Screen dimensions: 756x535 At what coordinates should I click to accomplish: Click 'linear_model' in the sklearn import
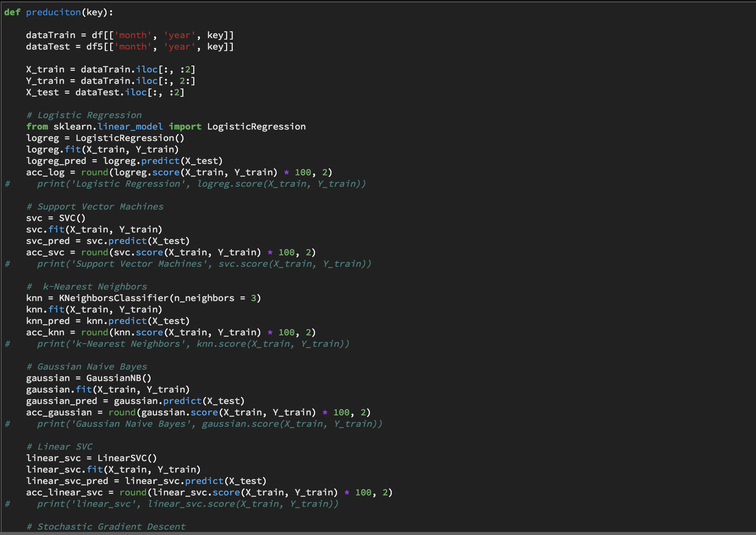[130, 127]
